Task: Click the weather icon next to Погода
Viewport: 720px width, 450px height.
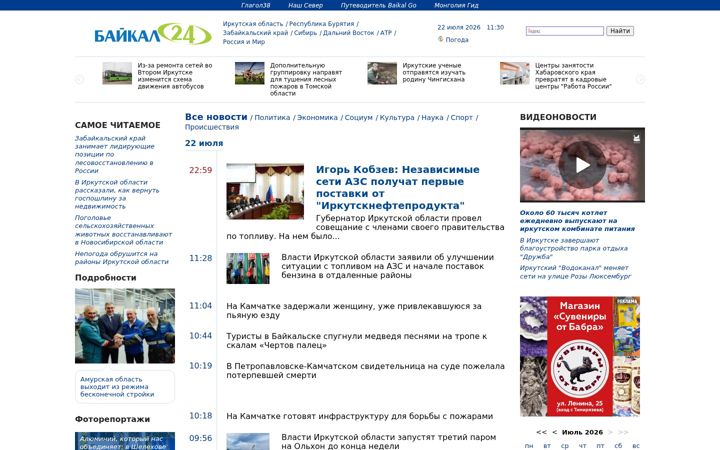Action: 440,39
